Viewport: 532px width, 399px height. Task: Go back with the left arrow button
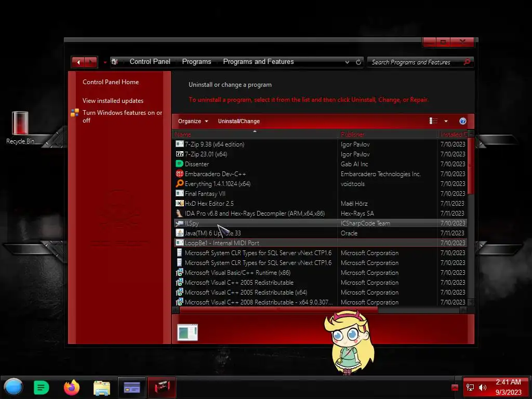pos(78,62)
